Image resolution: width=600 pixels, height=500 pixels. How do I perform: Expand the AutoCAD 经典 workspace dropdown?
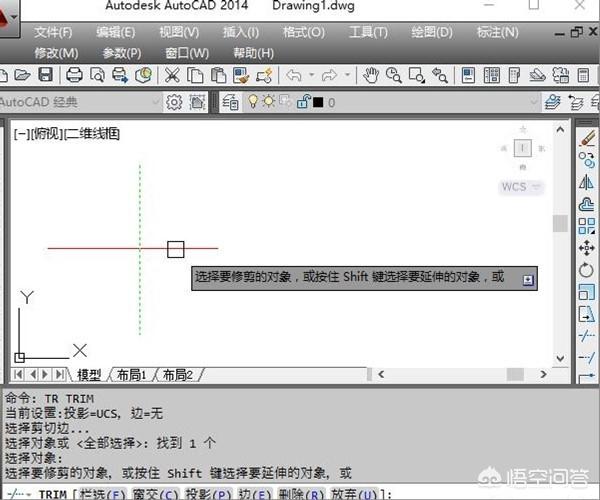(x=156, y=102)
